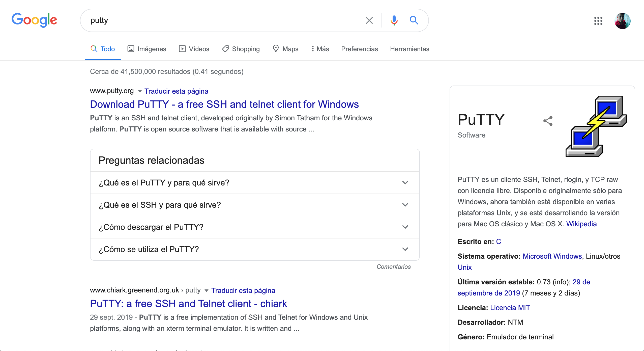This screenshot has width=644, height=351.
Task: Open the Google apps grid
Action: click(598, 21)
